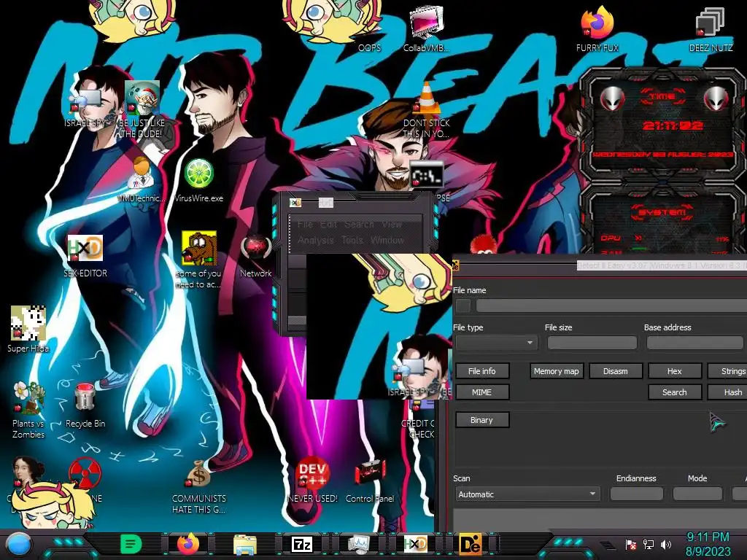Switch to Detect It Easy taskbar icon

click(x=470, y=544)
